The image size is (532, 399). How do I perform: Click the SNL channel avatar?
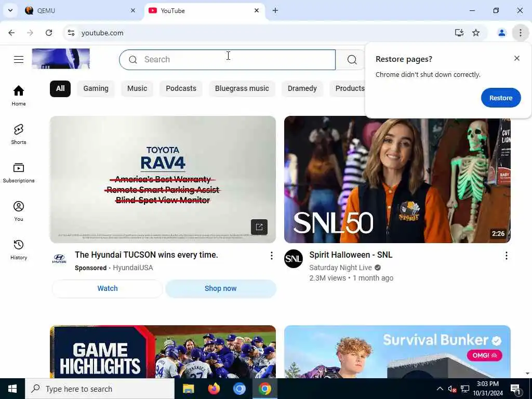[294, 259]
